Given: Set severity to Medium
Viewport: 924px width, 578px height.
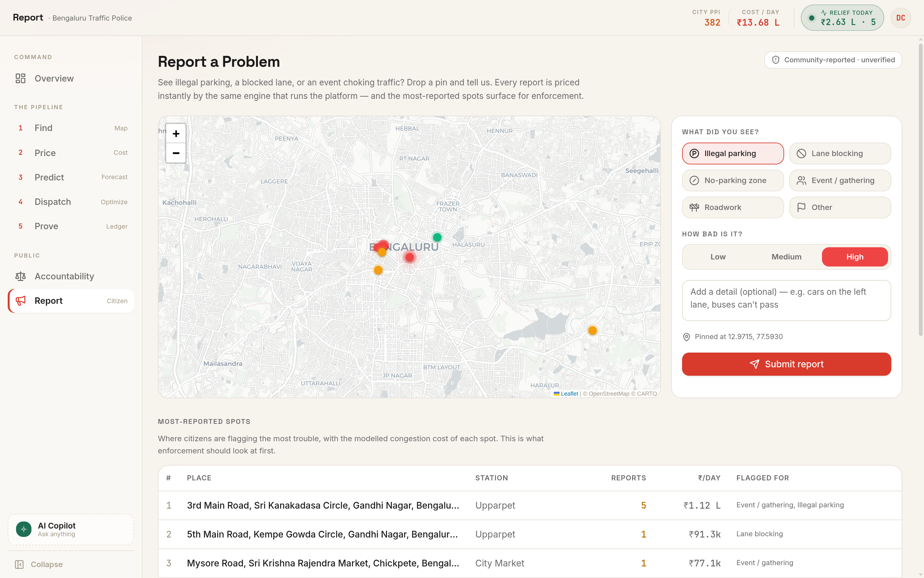Looking at the screenshot, I should click(x=786, y=257).
